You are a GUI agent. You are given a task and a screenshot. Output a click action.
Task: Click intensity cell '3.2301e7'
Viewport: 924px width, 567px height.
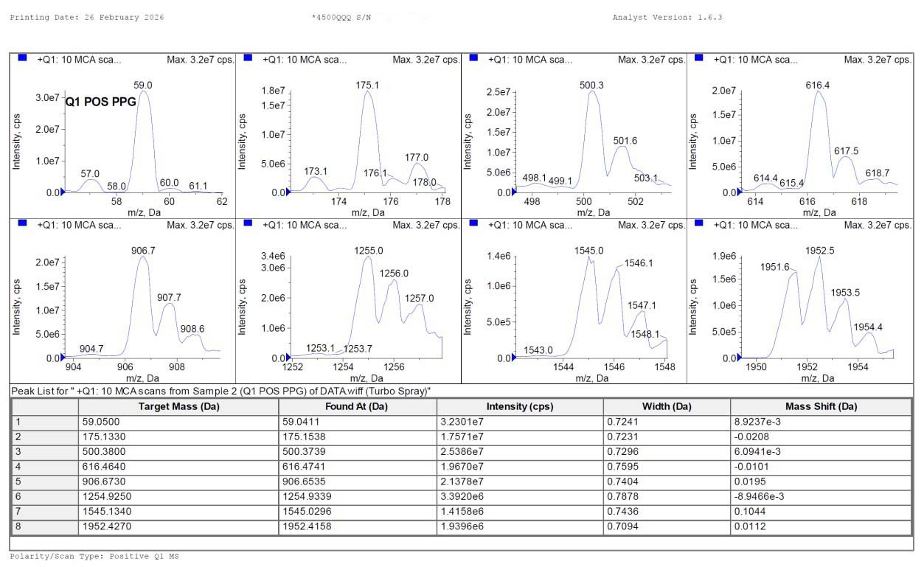point(520,422)
